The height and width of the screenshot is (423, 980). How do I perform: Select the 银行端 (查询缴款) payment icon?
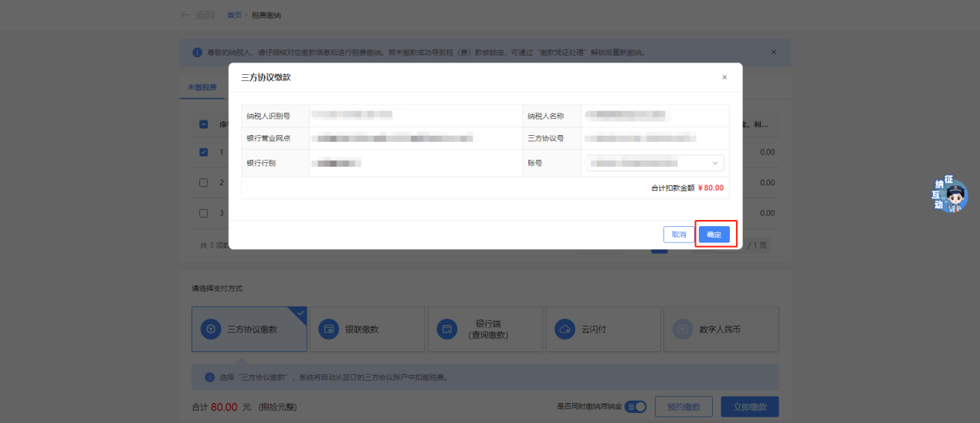(x=446, y=329)
